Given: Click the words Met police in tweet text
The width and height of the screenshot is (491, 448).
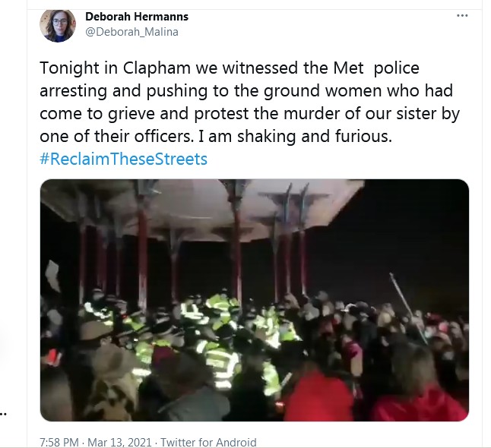Looking at the screenshot, I should click(x=376, y=68).
